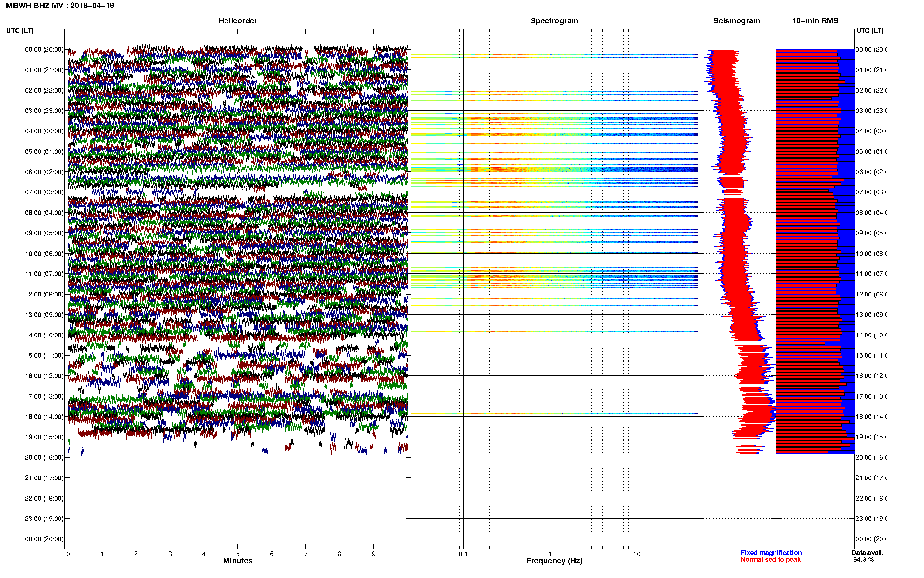The height and width of the screenshot is (578, 924).
Task: Click the right 'UTC (LT)' axis label
Action: (x=870, y=31)
